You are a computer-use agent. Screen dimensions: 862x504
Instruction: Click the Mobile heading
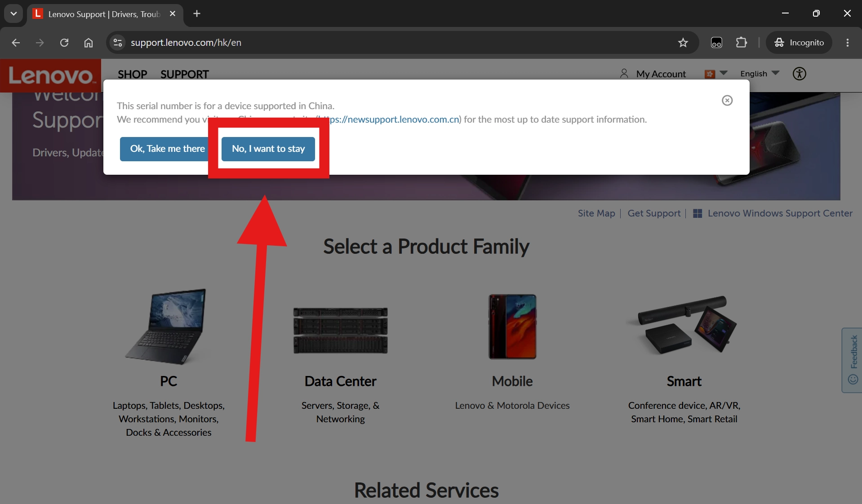point(512,381)
